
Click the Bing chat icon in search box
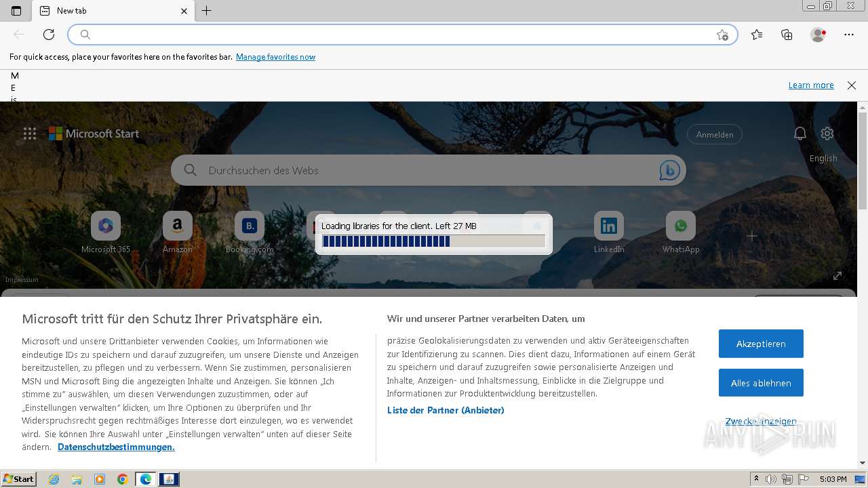(669, 170)
